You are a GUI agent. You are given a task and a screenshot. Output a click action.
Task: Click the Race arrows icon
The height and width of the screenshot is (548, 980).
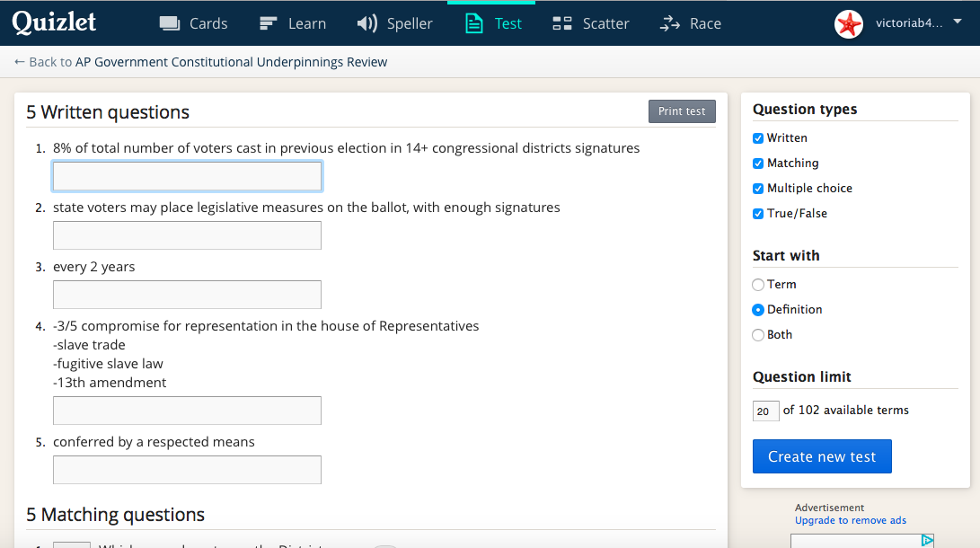[669, 23]
